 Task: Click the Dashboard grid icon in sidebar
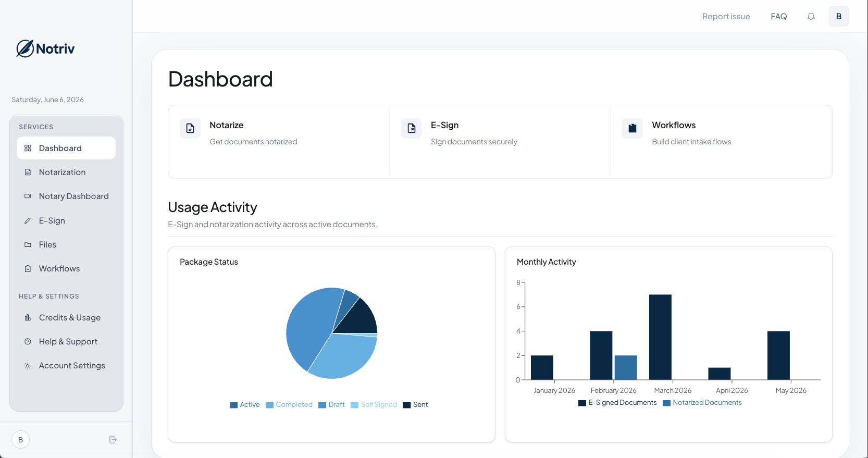pos(28,148)
